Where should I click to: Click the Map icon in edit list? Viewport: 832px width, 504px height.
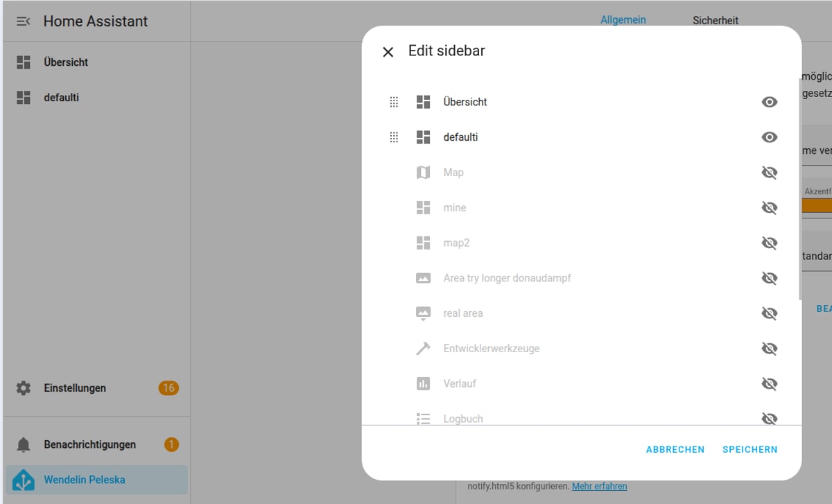[423, 173]
